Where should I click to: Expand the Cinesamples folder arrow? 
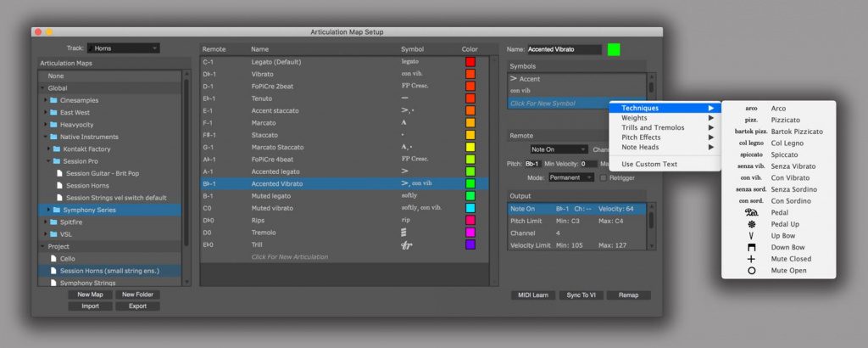tap(46, 100)
